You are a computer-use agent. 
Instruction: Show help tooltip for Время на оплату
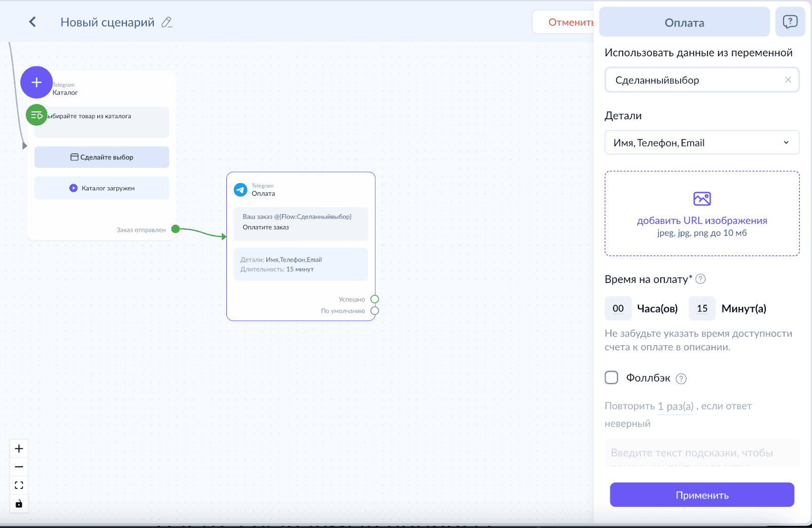[700, 279]
